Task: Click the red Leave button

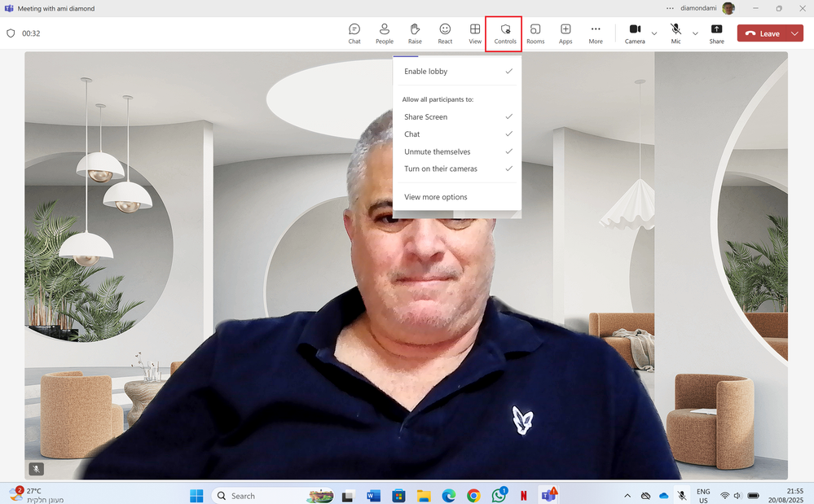Action: (762, 33)
